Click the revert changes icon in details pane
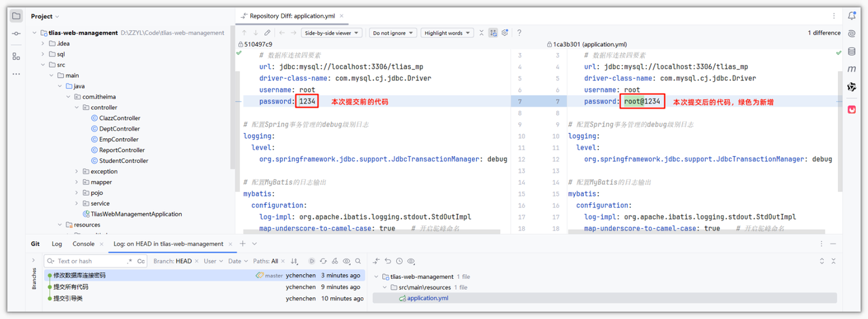Image resolution: width=868 pixels, height=319 pixels. pos(388,261)
